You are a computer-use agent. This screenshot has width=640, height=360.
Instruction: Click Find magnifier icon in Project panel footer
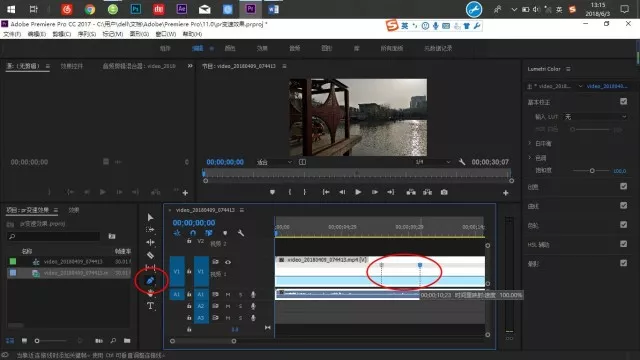pos(113,340)
